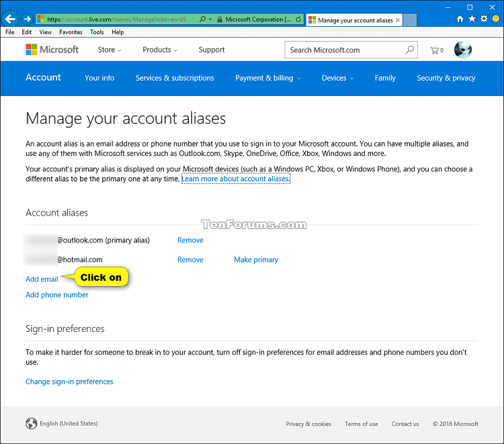The image size is (504, 444).
Task: Click Learn more about account aliases link
Action: point(236,179)
